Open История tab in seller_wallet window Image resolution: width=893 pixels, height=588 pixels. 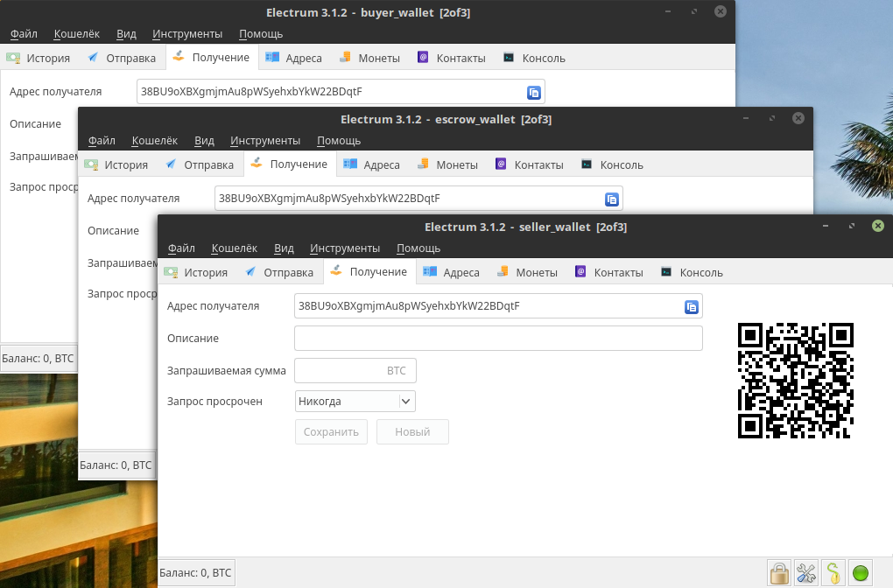pyautogui.click(x=196, y=272)
